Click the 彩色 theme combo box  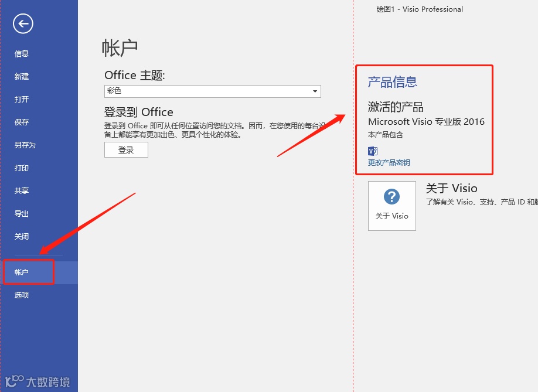[x=212, y=91]
